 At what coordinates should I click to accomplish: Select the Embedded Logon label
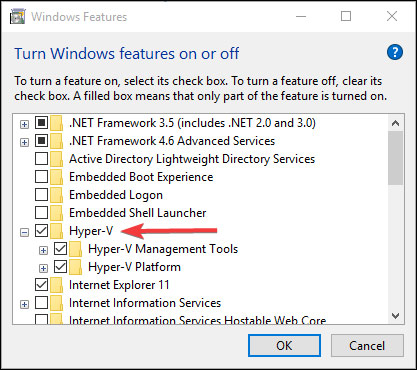(116, 195)
